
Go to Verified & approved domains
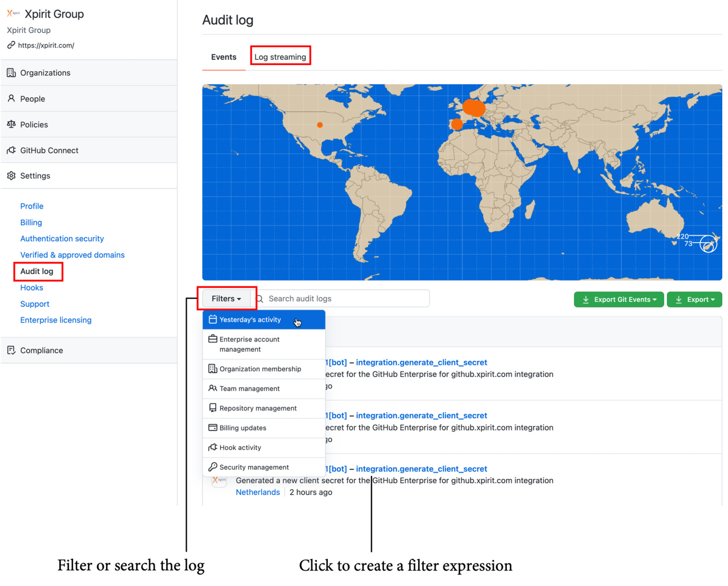tap(72, 255)
